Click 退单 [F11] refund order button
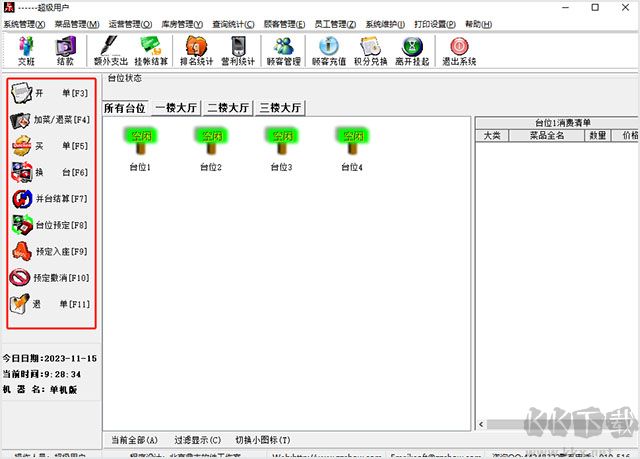 pos(50,304)
